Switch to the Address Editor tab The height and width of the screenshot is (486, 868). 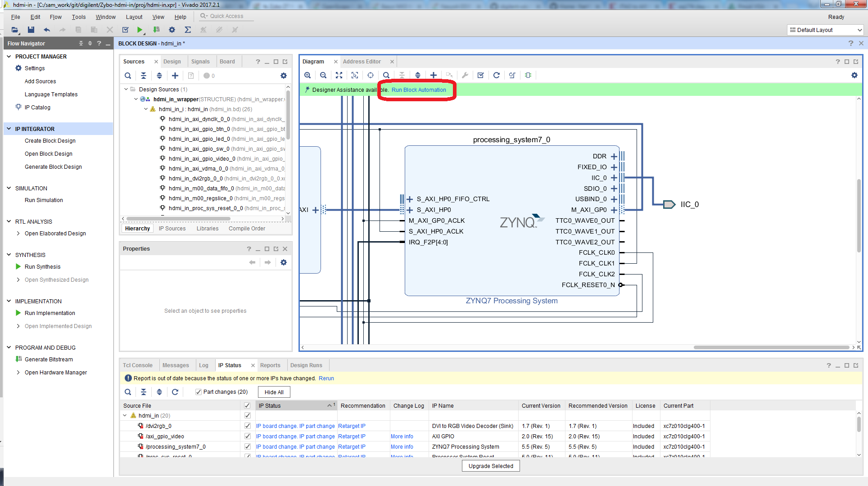[x=362, y=61]
